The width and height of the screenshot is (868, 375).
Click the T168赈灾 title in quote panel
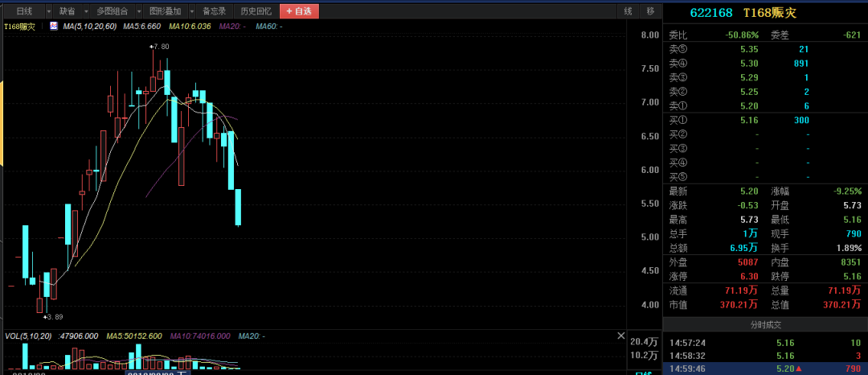coord(770,12)
